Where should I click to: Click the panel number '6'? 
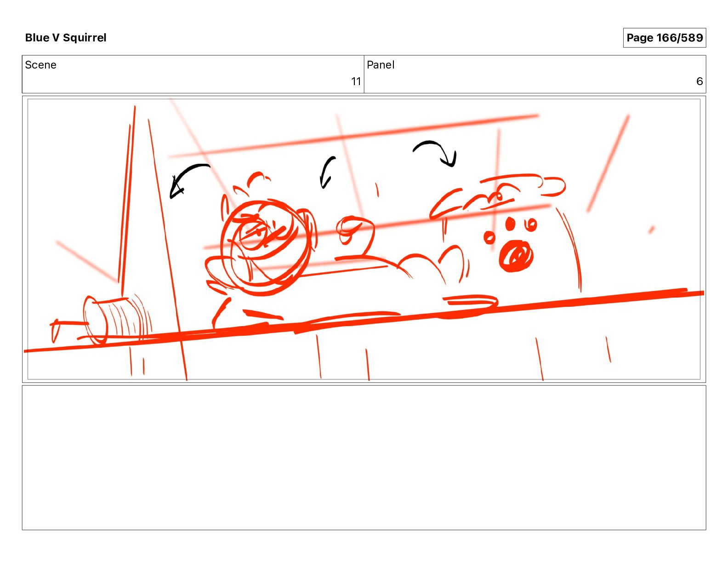point(700,81)
